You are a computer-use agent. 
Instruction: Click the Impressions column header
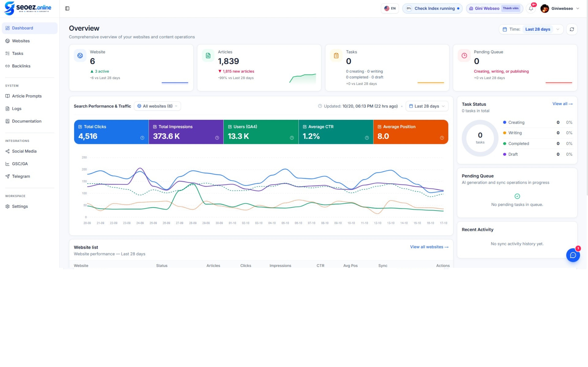(x=280, y=265)
